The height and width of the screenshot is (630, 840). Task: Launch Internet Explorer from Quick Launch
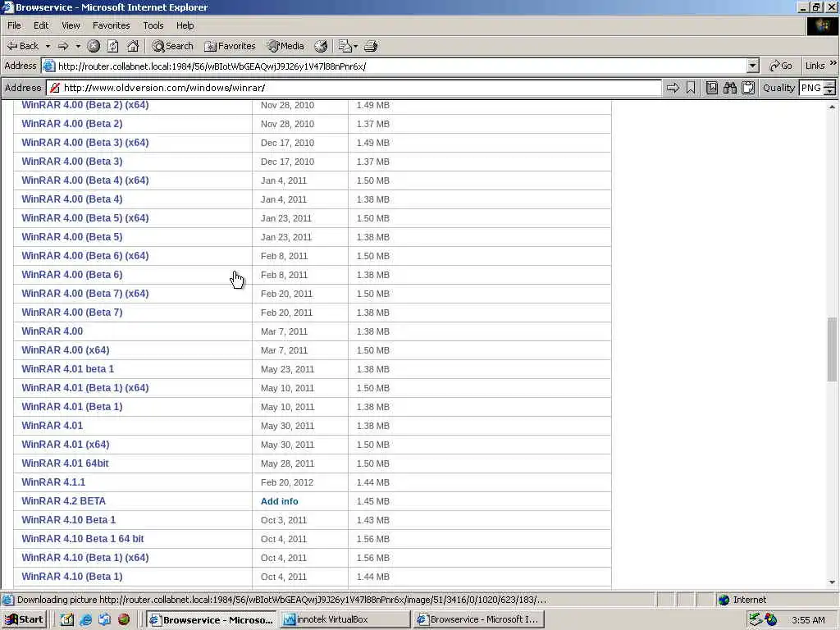coord(85,619)
